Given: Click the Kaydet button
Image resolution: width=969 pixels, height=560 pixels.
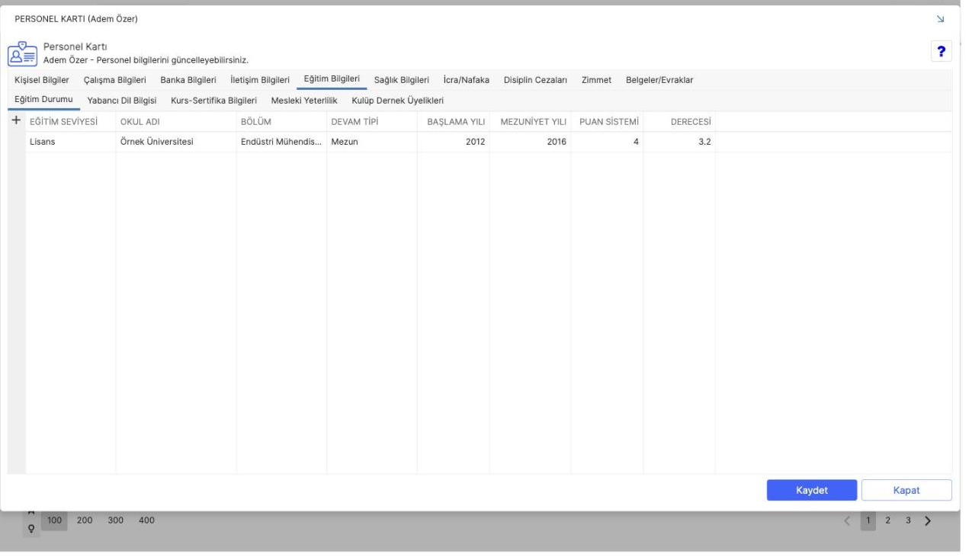Looking at the screenshot, I should point(812,490).
